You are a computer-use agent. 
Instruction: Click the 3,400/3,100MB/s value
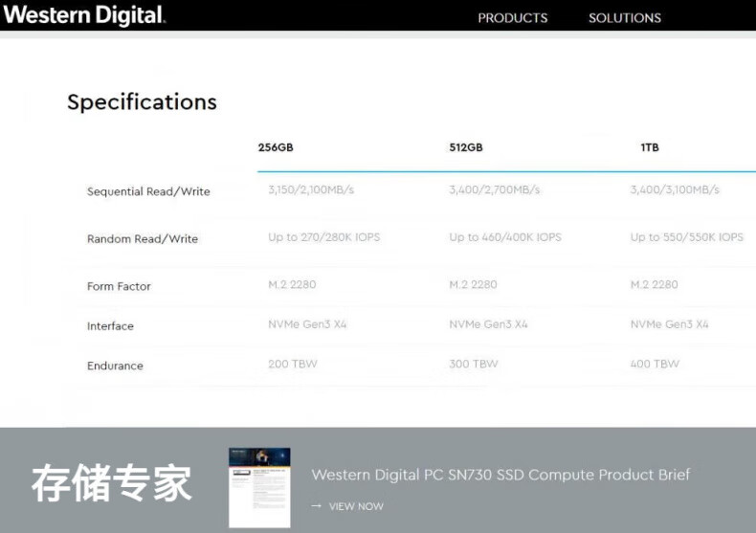click(x=675, y=189)
